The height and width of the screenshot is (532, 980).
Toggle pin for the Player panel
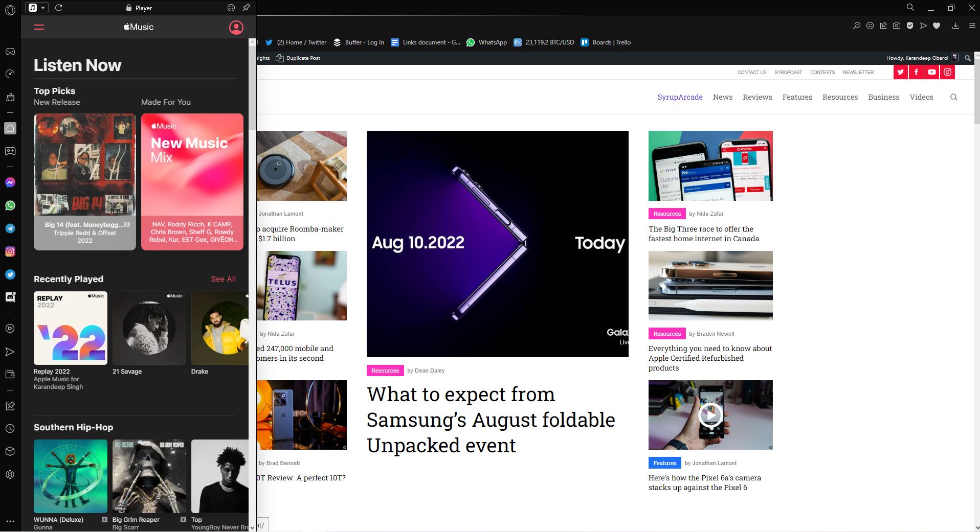click(x=246, y=8)
